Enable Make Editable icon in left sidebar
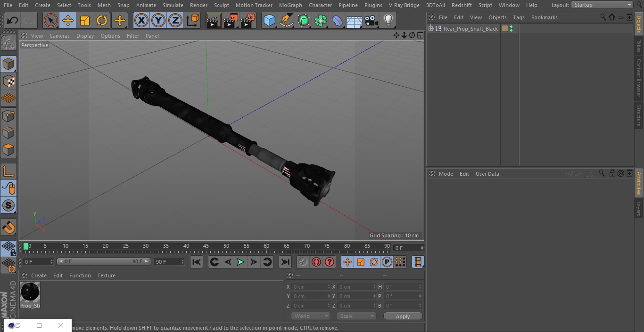Screen dimensions: 644x332 pos(8,43)
